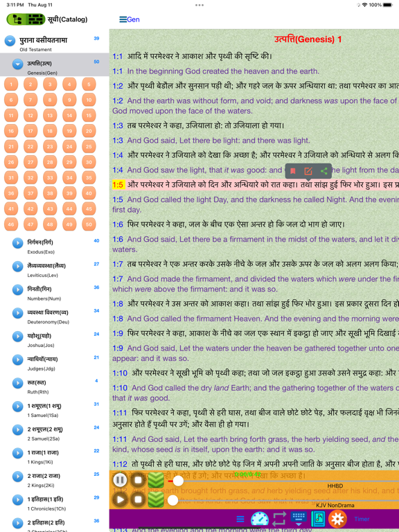
Task: Open the Timer option
Action: point(362,519)
